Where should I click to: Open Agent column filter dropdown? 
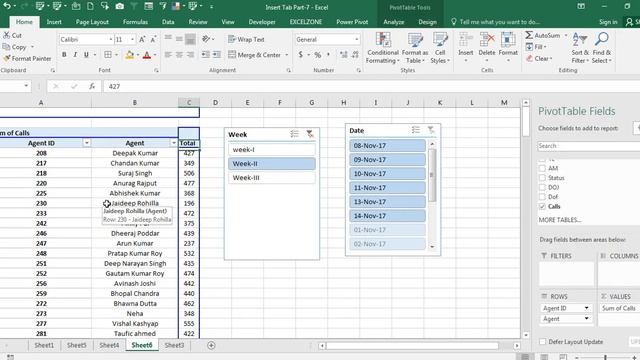pyautogui.click(x=173, y=143)
